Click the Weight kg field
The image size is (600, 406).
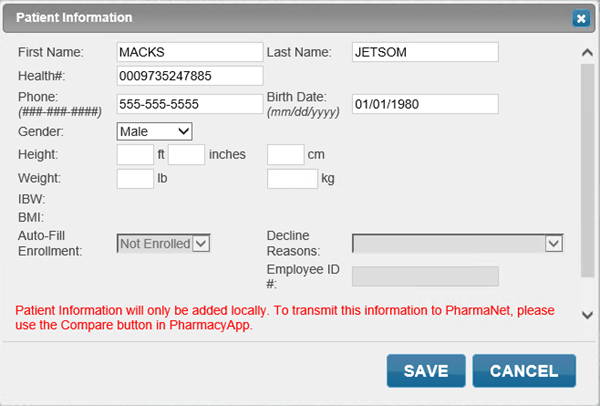(292, 178)
